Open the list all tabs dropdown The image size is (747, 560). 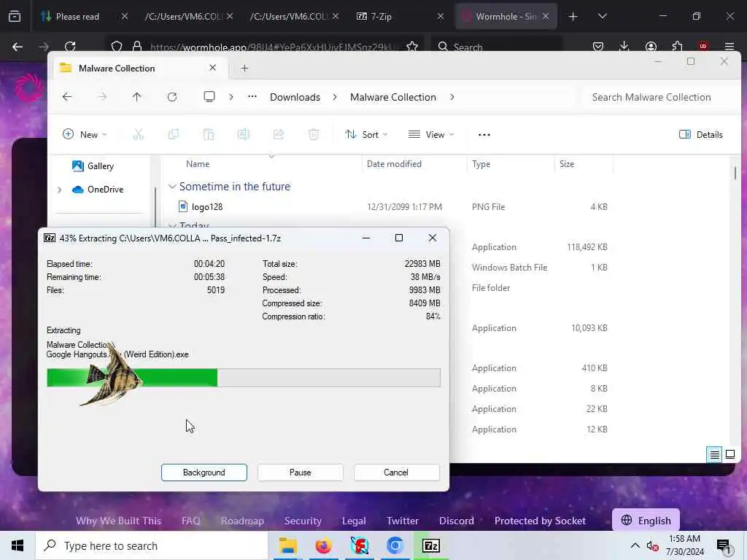602,17
